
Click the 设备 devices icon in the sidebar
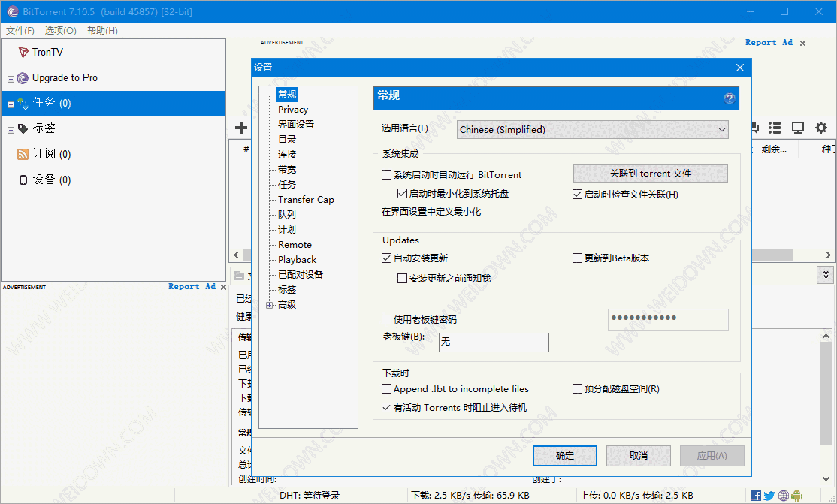click(x=23, y=180)
